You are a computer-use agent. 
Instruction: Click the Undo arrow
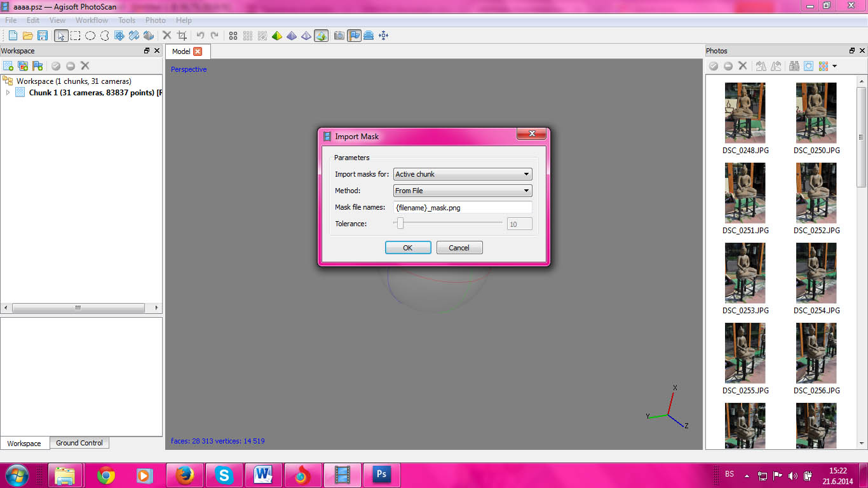tap(200, 36)
